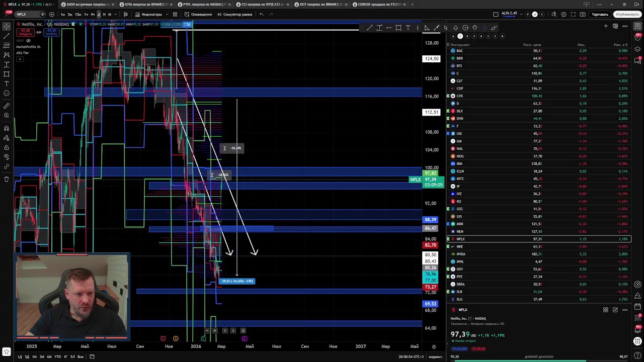644x362 pixels.
Task: Start the Симулятор рынка replay
Action: coord(235,14)
